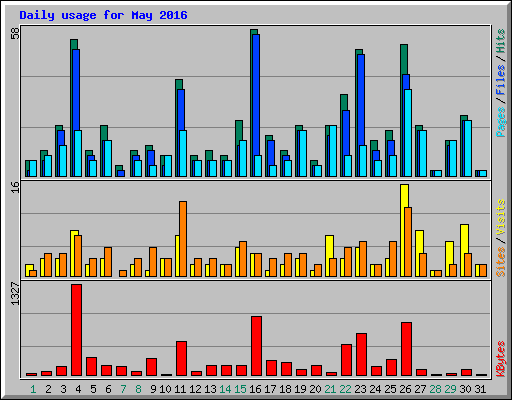Click the cyan Pages bar for day 30
Screen dimensions: 512x400
(x=468, y=148)
